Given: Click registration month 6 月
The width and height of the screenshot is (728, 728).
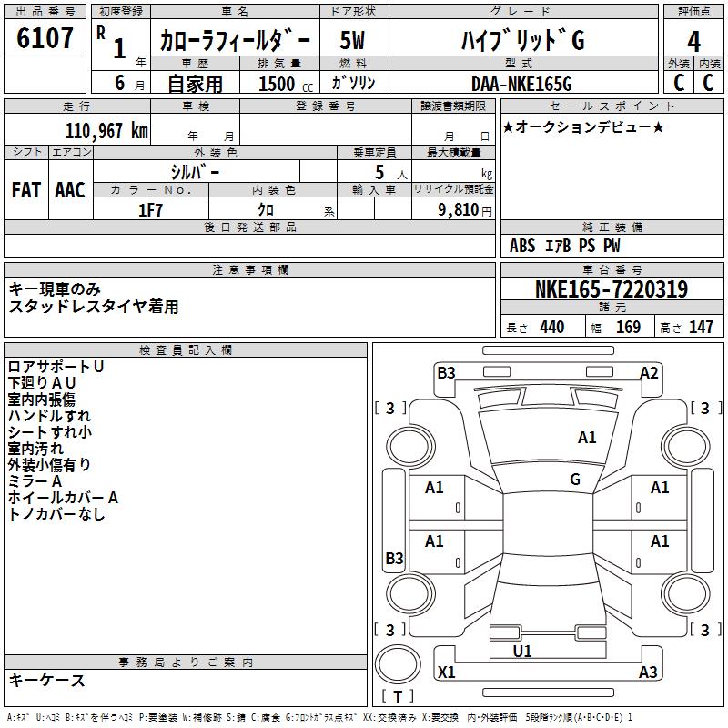Looking at the screenshot, I should [x=129, y=84].
